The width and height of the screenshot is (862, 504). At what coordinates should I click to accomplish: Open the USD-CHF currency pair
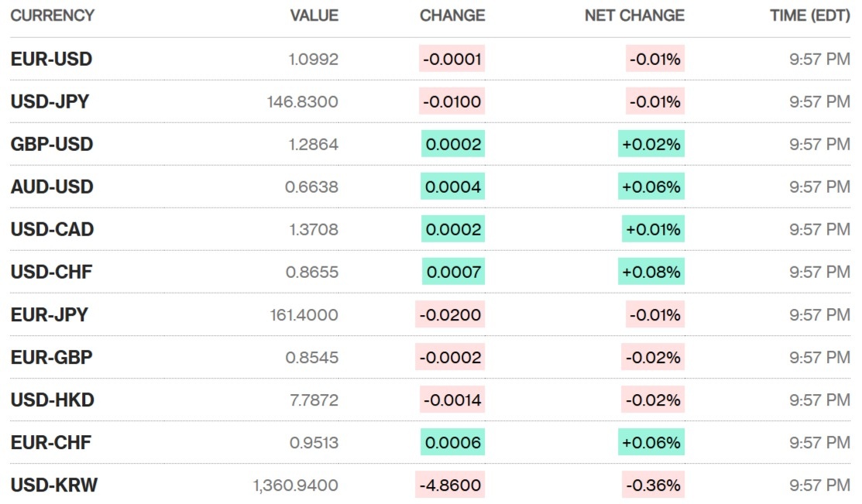[x=51, y=272]
